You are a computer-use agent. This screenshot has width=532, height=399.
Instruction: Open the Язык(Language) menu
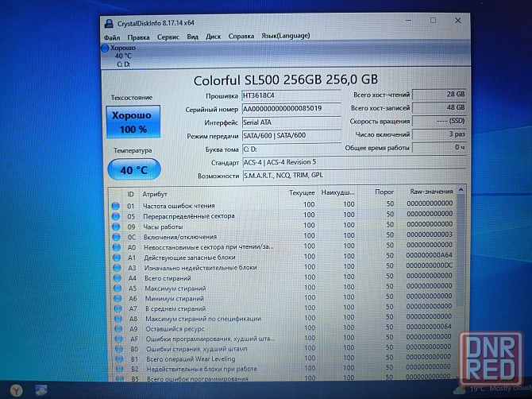[x=286, y=36]
